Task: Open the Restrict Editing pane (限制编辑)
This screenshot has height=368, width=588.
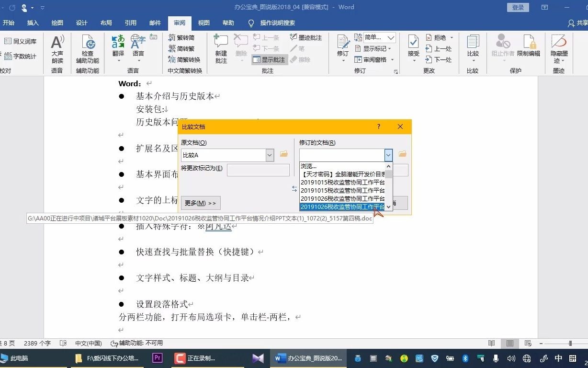Action: pyautogui.click(x=529, y=48)
